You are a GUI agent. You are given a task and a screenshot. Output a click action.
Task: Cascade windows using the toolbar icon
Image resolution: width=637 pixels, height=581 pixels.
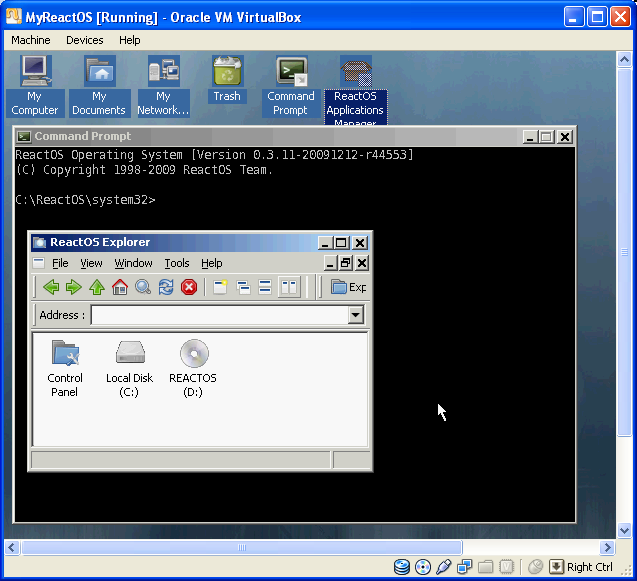click(243, 287)
